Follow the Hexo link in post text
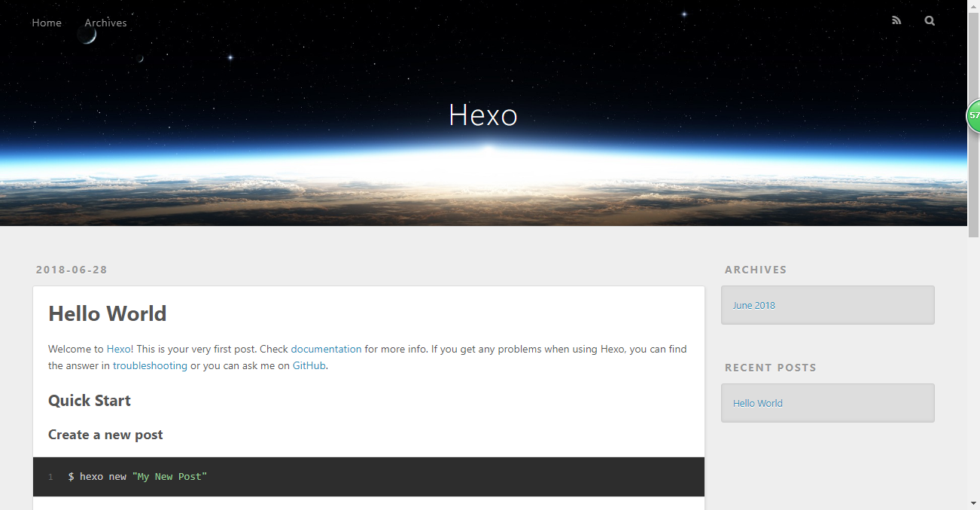Viewport: 980px width, 510px height. tap(118, 349)
